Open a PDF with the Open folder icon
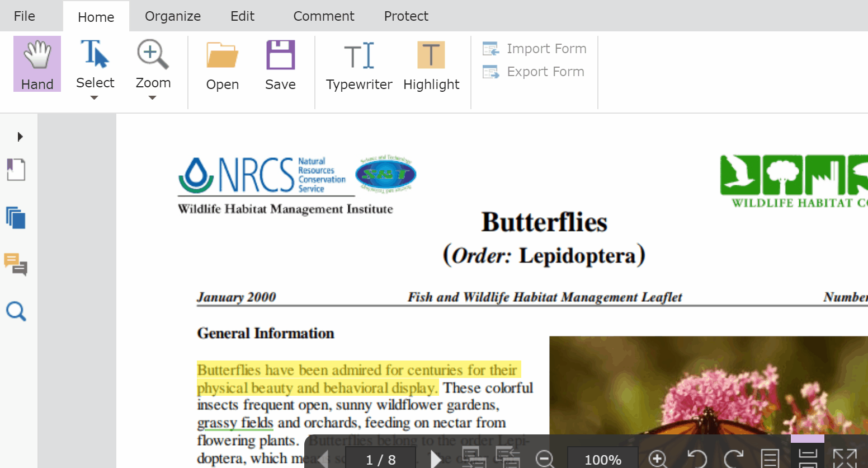This screenshot has width=868, height=468. coord(223,55)
